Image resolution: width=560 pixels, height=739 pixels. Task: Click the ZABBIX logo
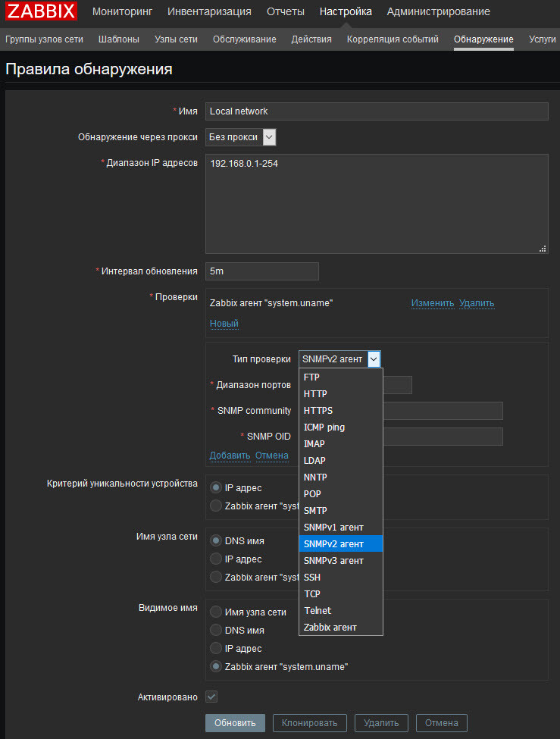[40, 11]
